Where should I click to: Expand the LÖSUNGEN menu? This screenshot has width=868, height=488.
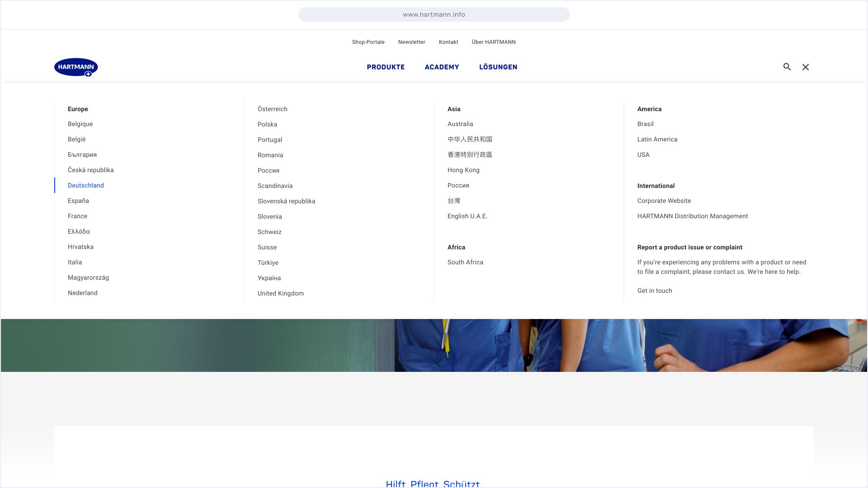click(x=498, y=67)
